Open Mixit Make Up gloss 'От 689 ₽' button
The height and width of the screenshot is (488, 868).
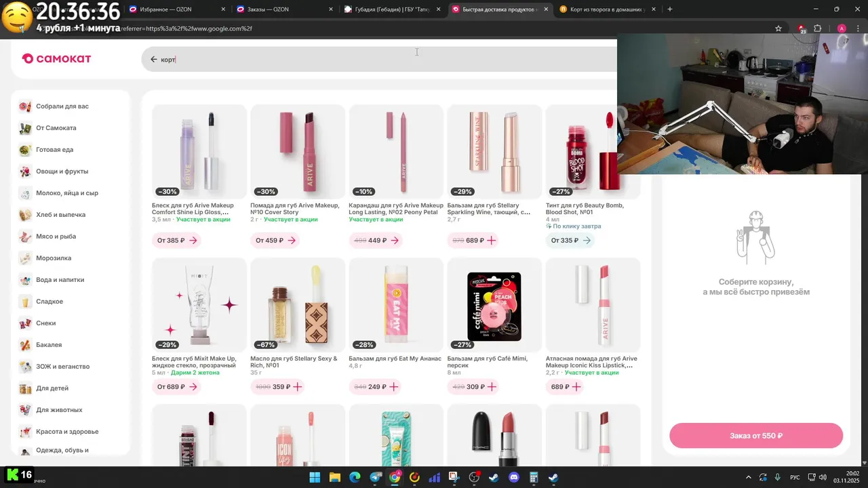tap(177, 387)
